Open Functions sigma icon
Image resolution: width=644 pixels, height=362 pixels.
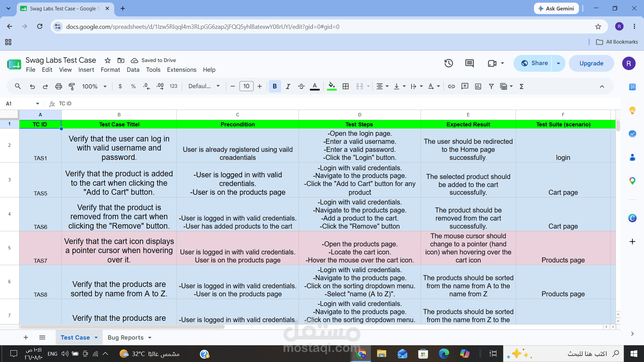pos(522,86)
